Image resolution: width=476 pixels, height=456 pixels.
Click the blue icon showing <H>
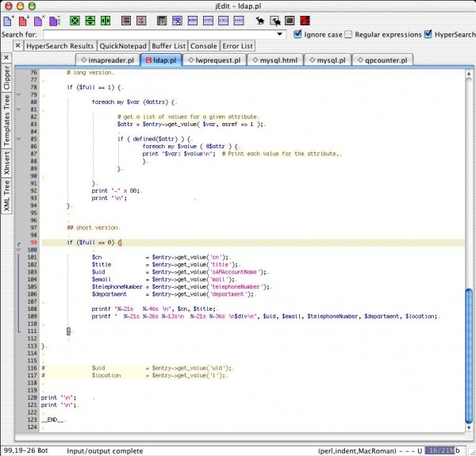[x=239, y=21]
